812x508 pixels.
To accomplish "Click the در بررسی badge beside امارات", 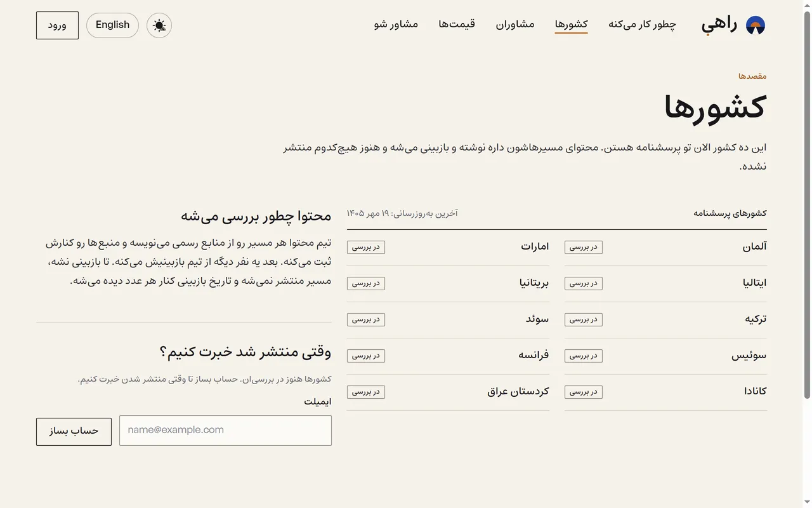I will (366, 248).
